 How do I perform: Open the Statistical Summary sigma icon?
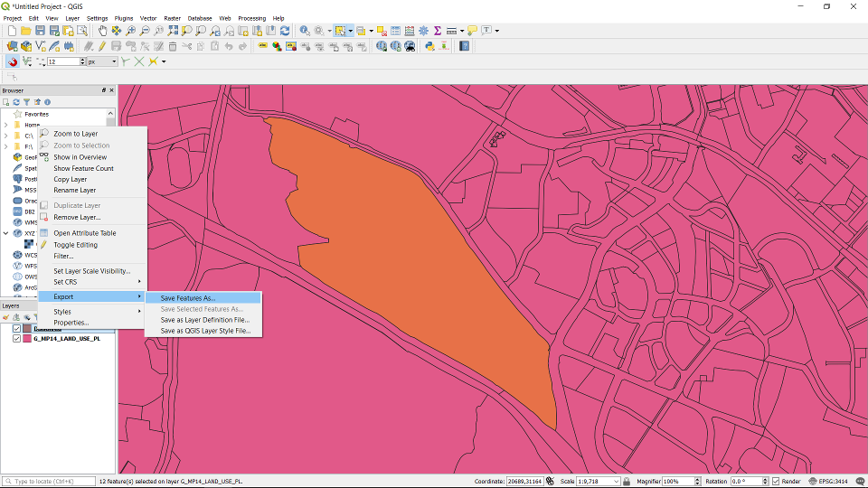(x=438, y=31)
